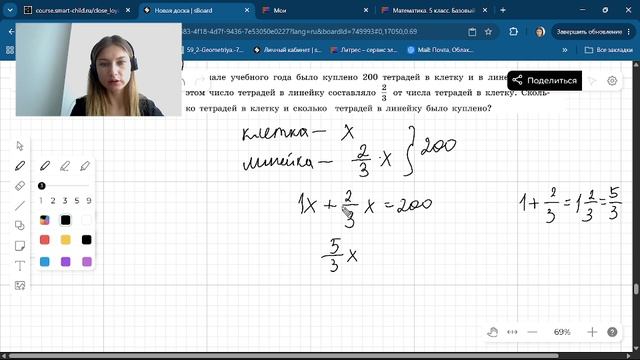Click the browser address bar URL

click(x=300, y=32)
